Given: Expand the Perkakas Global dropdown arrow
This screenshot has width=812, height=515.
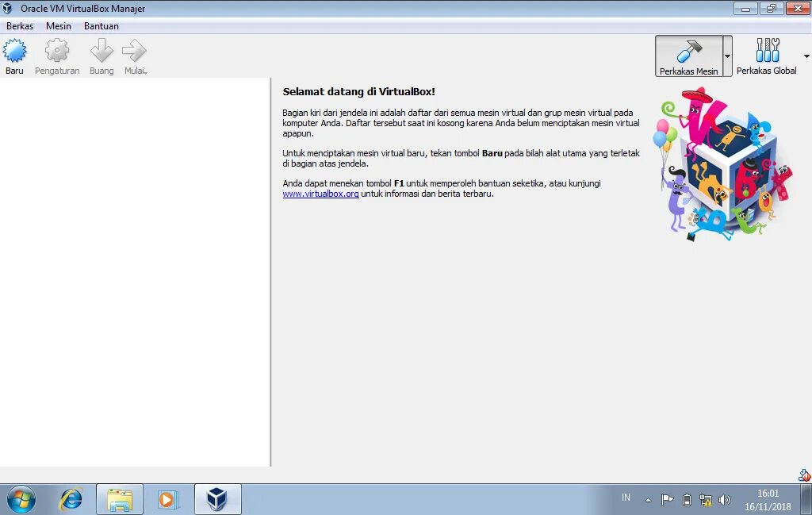Looking at the screenshot, I should [x=806, y=56].
